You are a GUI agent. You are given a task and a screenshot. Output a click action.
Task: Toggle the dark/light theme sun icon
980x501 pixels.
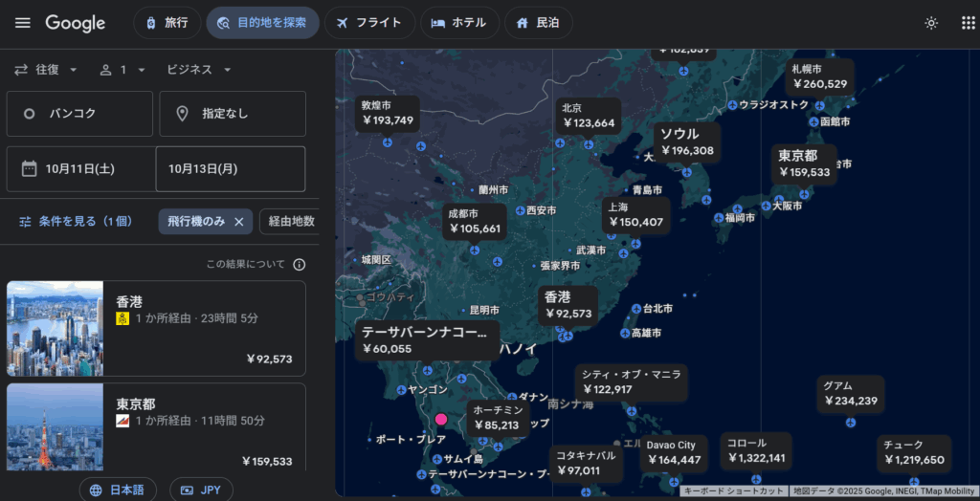[931, 23]
